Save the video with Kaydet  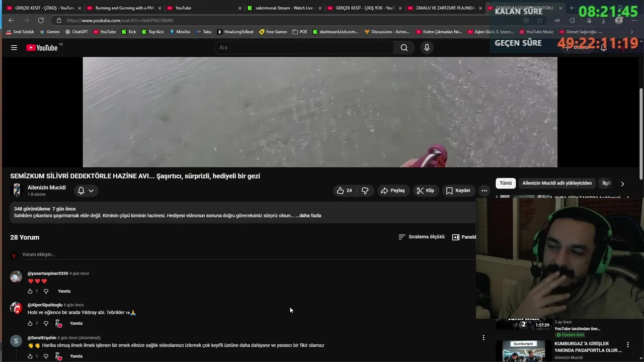458,191
